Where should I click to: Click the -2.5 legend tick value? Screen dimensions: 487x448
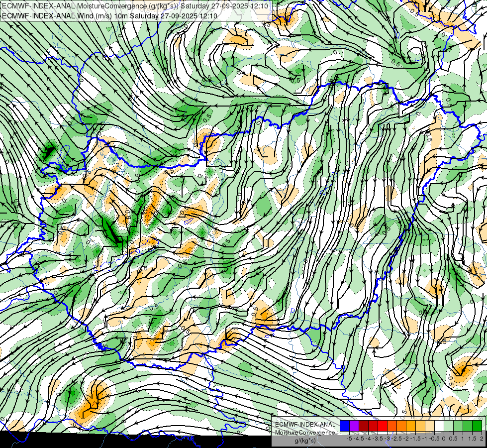(x=396, y=439)
